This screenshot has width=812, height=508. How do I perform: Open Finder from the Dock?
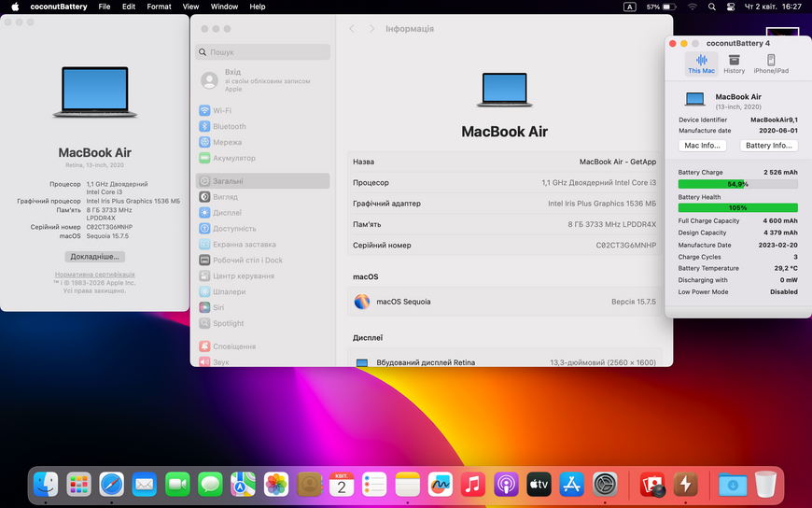[x=46, y=484]
